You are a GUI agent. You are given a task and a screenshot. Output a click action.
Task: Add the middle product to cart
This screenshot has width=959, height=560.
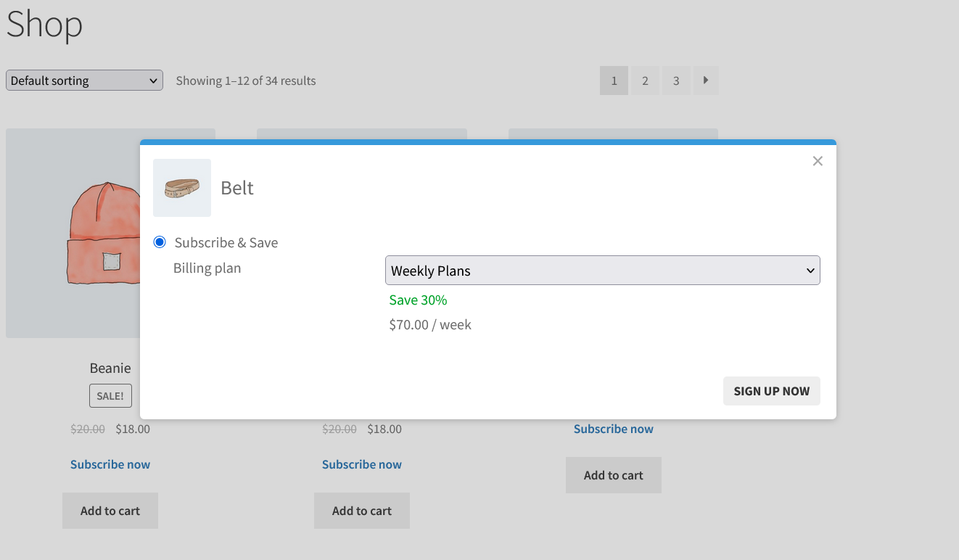(362, 511)
